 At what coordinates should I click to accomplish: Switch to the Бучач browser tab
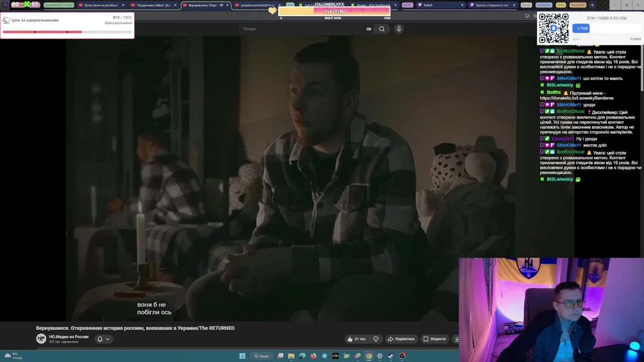click(101, 5)
